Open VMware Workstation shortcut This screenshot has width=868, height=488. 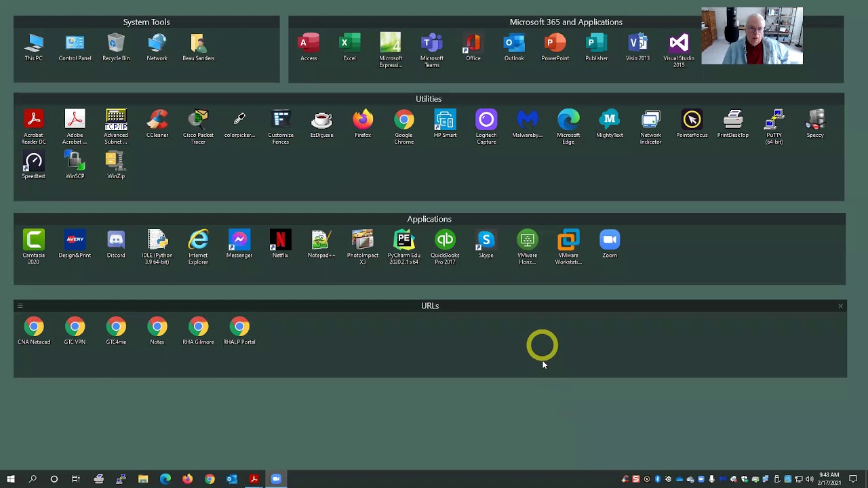(568, 247)
